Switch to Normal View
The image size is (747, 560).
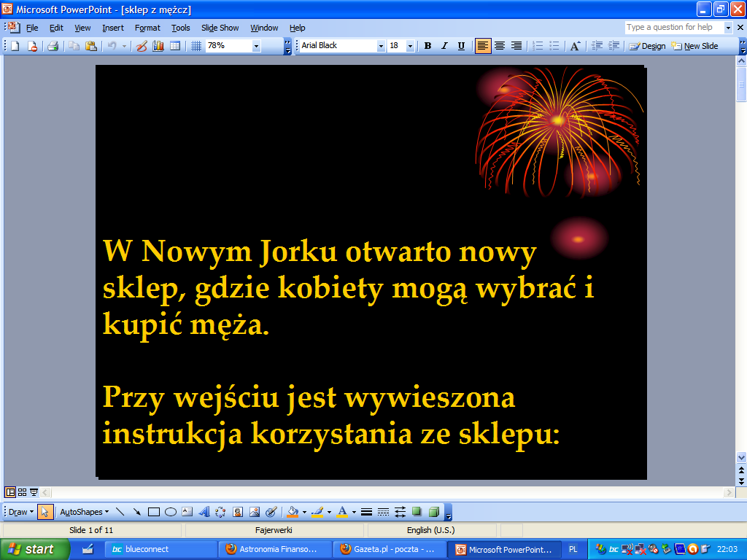[10, 492]
